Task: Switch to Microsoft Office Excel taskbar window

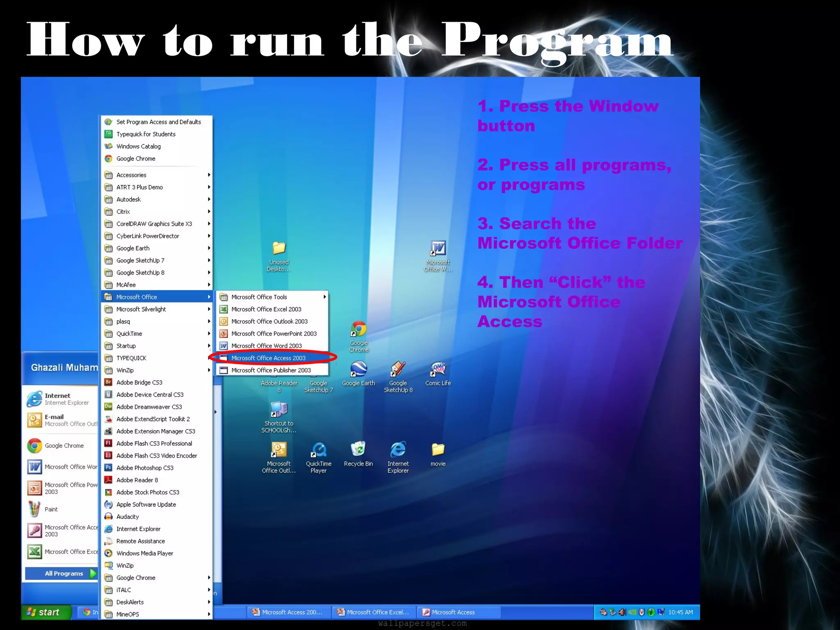Action: tap(373, 612)
